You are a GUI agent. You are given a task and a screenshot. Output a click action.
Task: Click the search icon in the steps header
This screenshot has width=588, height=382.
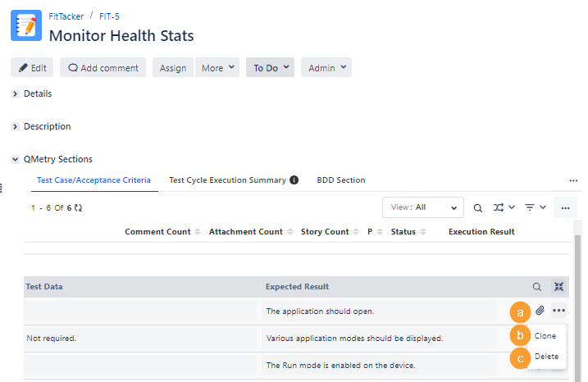537,287
